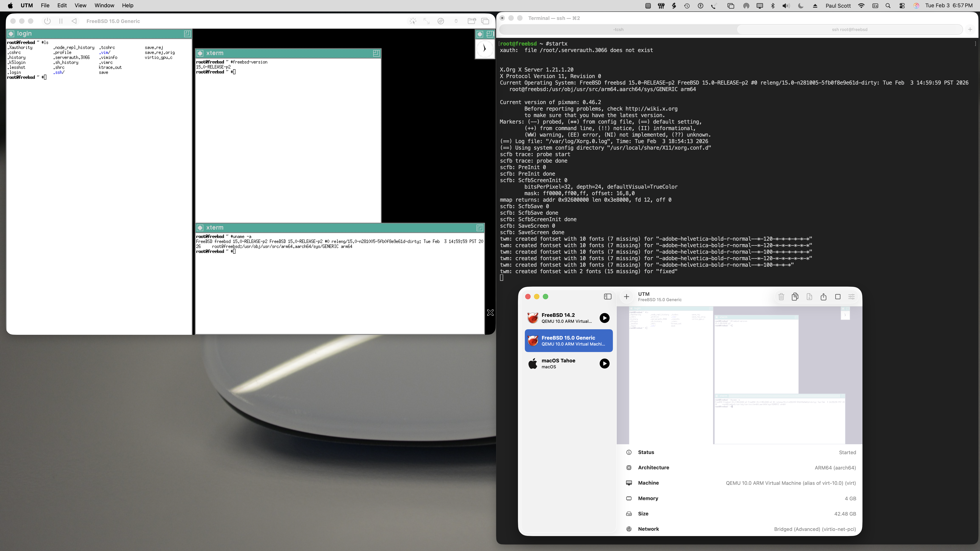This screenshot has height=551, width=980.
Task: Toggle Control Center in macOS menu bar
Action: (x=902, y=6)
